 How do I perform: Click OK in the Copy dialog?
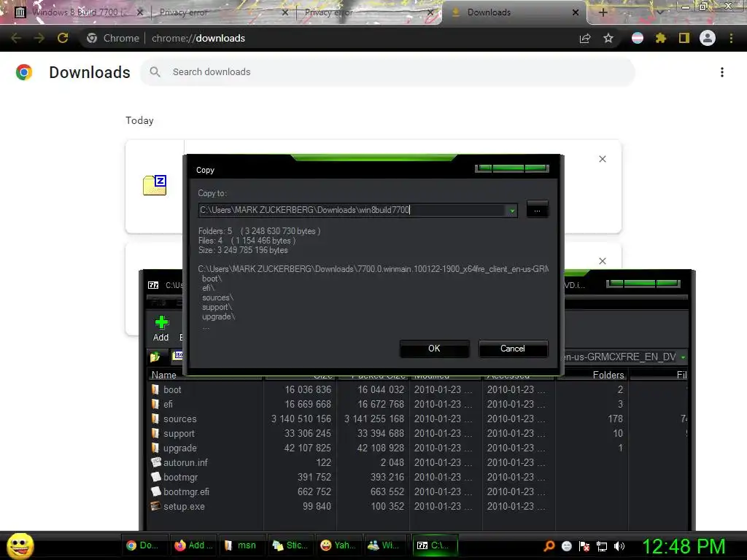[x=434, y=349]
